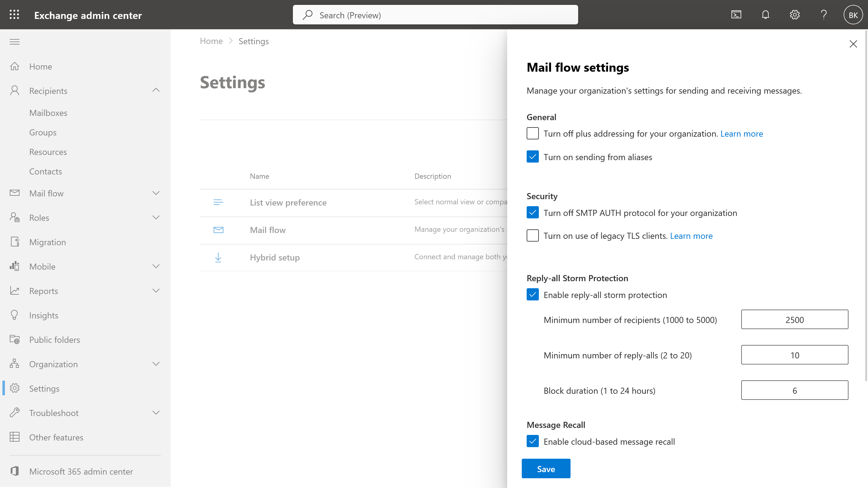868x488 pixels.
Task: Open the help question mark icon
Action: [x=824, y=15]
